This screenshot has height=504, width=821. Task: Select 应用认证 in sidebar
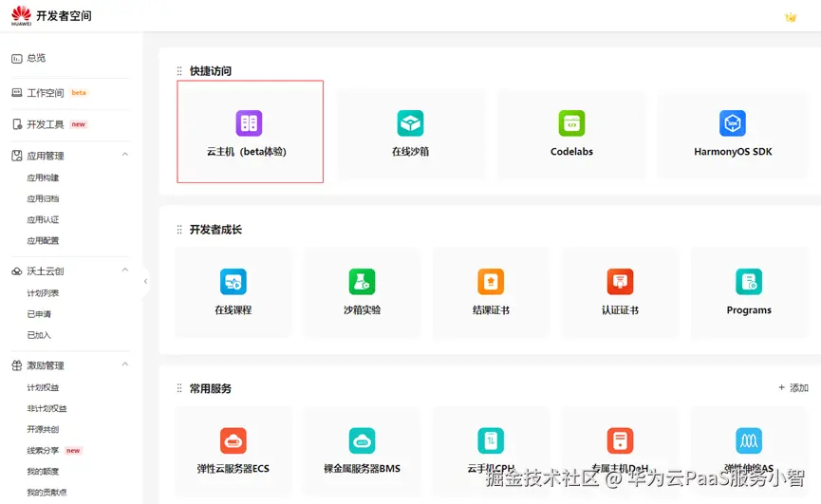[x=43, y=220]
